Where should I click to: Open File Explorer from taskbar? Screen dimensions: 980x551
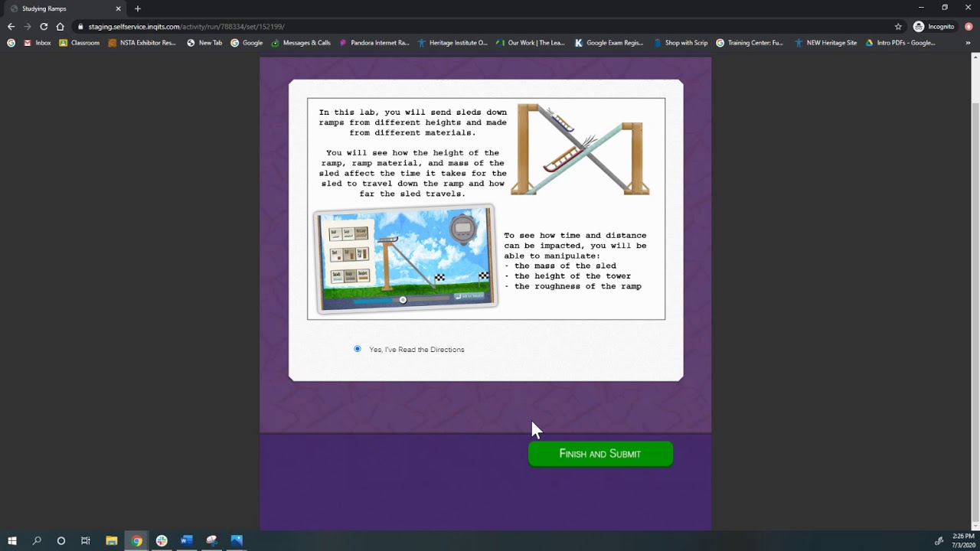click(111, 540)
